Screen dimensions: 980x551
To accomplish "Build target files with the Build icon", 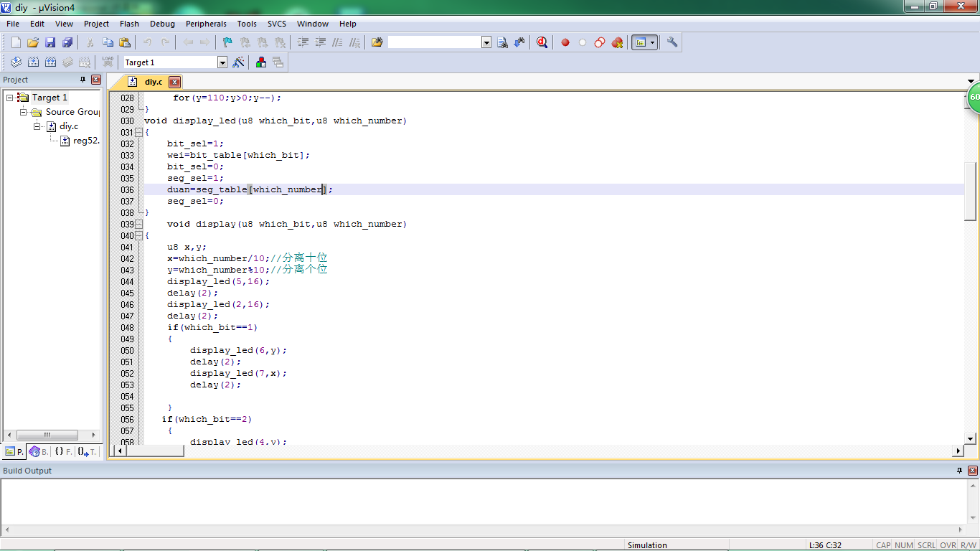I will pyautogui.click(x=33, y=62).
